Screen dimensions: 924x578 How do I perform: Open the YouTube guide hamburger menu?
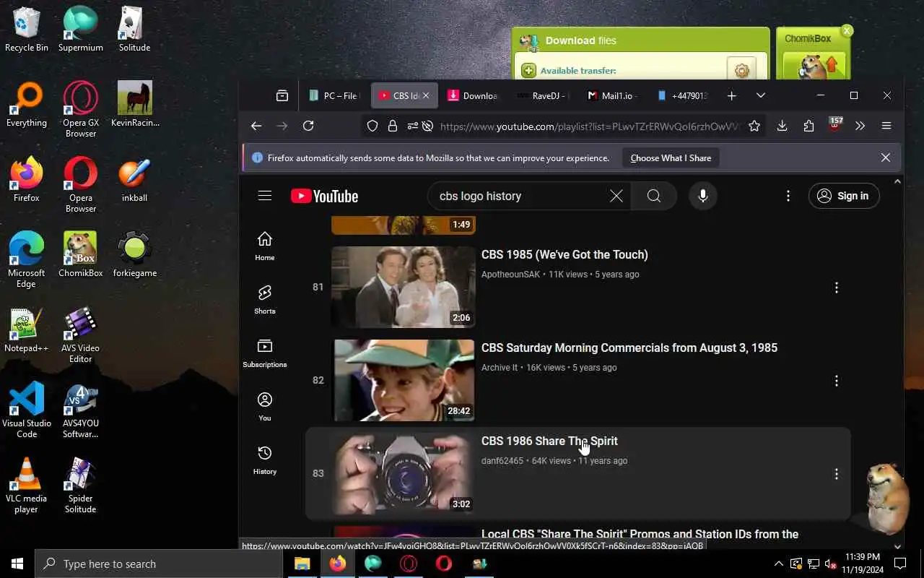click(x=265, y=196)
